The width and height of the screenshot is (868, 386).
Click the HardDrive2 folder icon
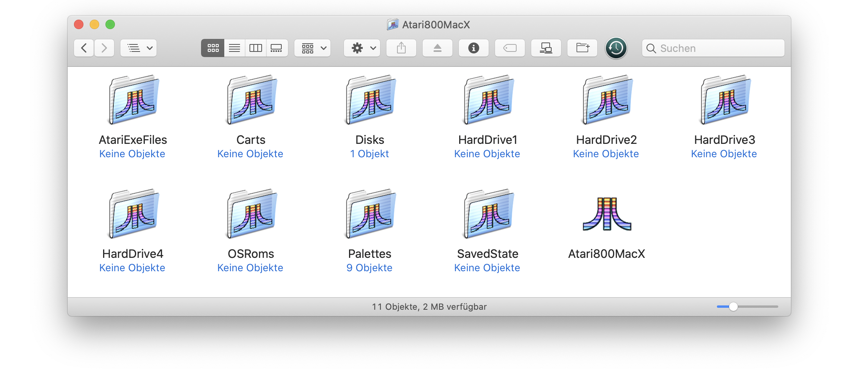pyautogui.click(x=608, y=100)
